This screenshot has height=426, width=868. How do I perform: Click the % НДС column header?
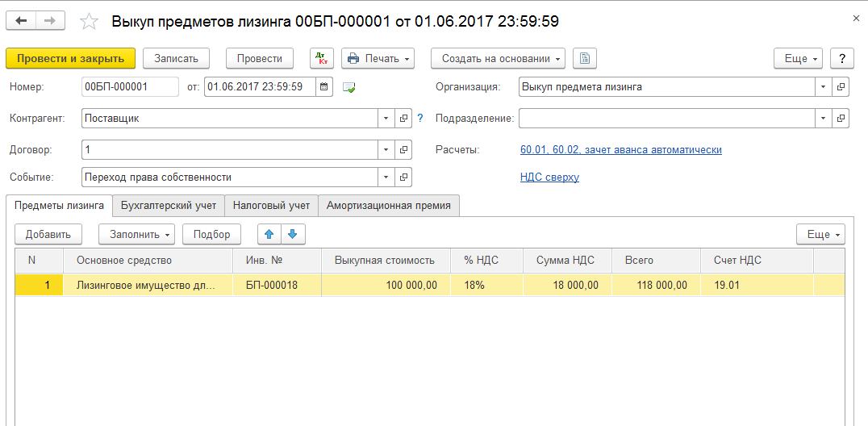click(486, 261)
